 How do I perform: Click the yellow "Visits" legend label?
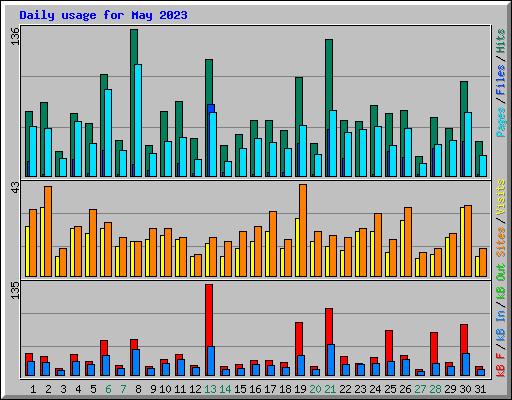[501, 197]
